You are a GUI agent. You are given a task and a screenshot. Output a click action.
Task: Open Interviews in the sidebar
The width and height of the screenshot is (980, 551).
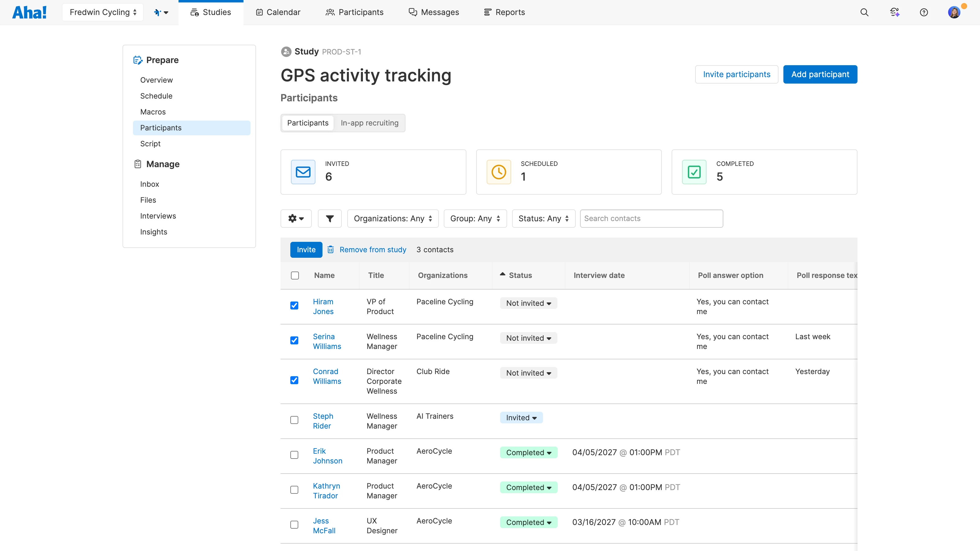pos(158,216)
